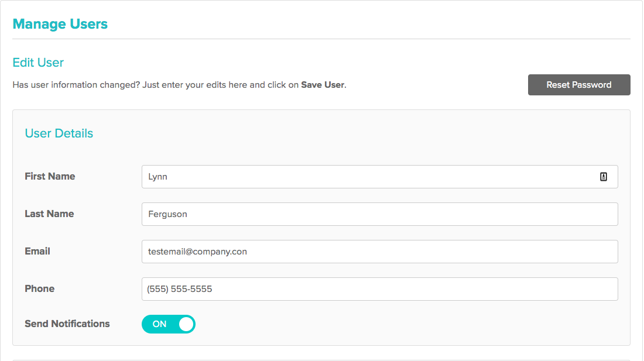Select the Edit User heading
The height and width of the screenshot is (361, 644).
(x=37, y=62)
